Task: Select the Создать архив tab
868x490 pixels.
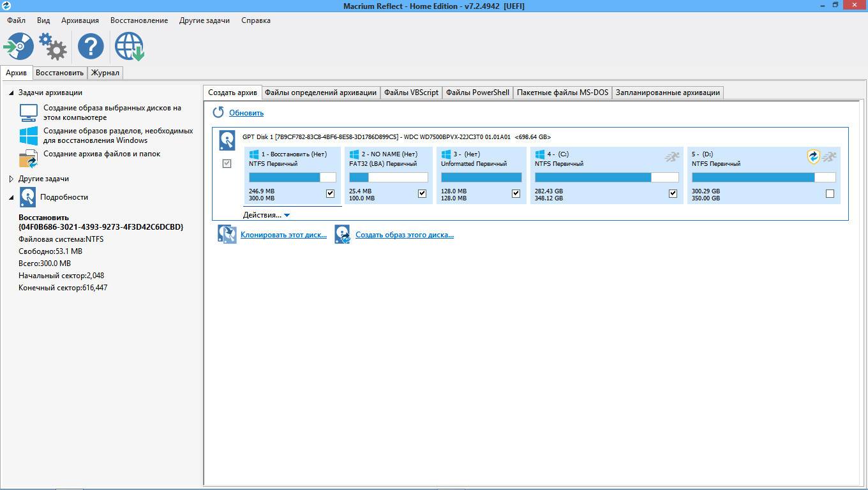Action: coord(233,93)
